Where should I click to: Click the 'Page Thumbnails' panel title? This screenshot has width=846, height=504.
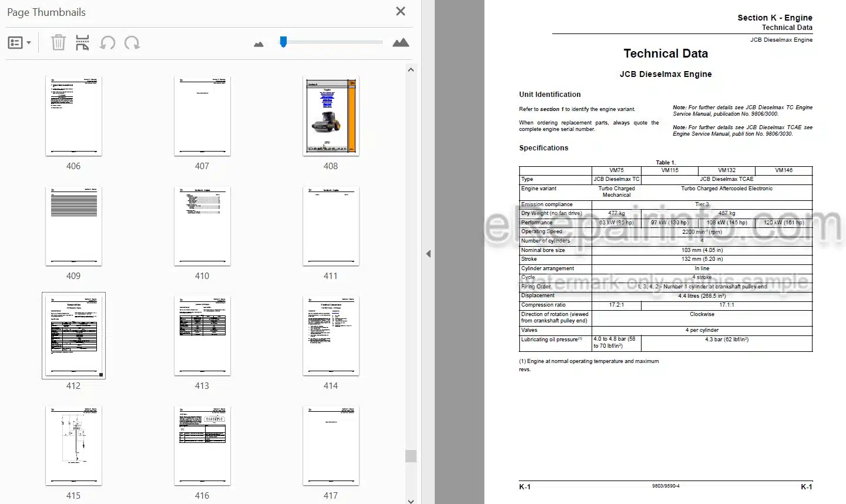46,12
